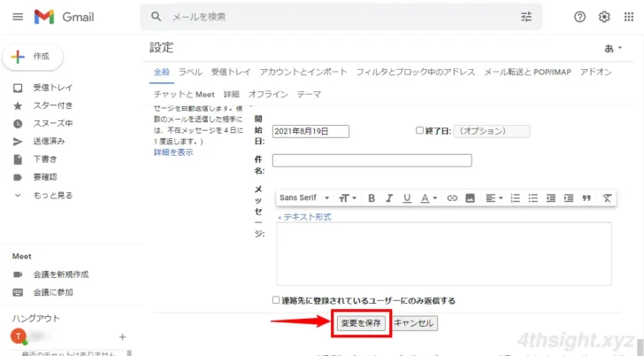Switch to the ラベル tab
The width and height of the screenshot is (644, 356).
(x=190, y=72)
